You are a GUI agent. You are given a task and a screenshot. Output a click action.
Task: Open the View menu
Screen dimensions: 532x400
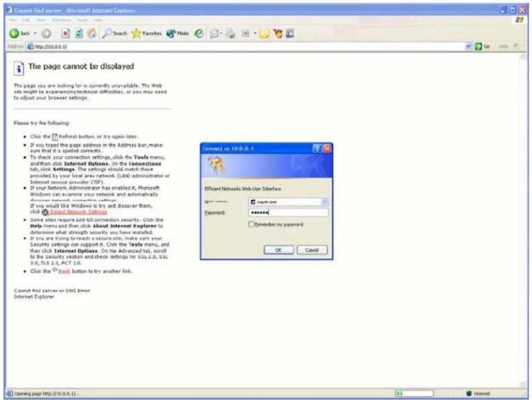(x=41, y=21)
